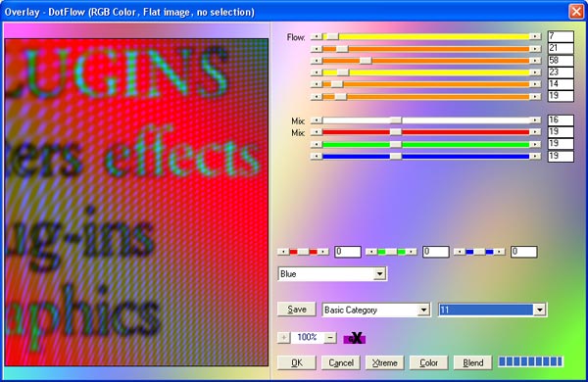Click right arrow of the red slider
The width and height of the screenshot is (588, 382).
click(x=535, y=132)
